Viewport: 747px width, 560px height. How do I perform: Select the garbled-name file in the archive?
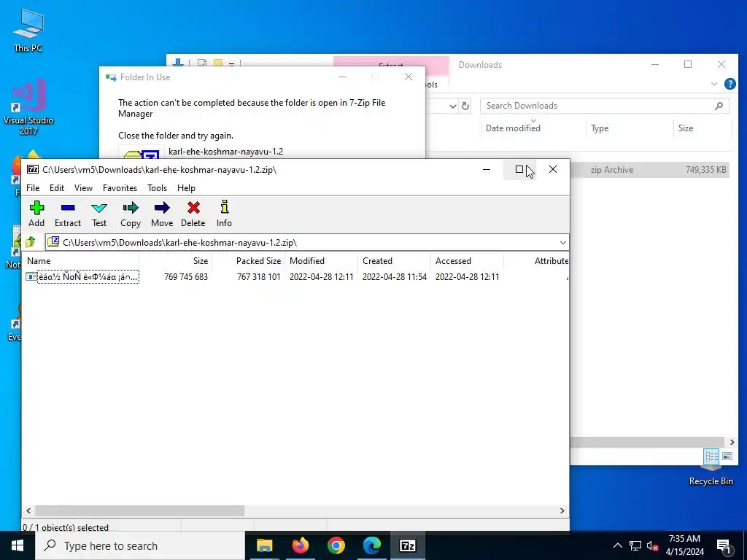tap(88, 276)
